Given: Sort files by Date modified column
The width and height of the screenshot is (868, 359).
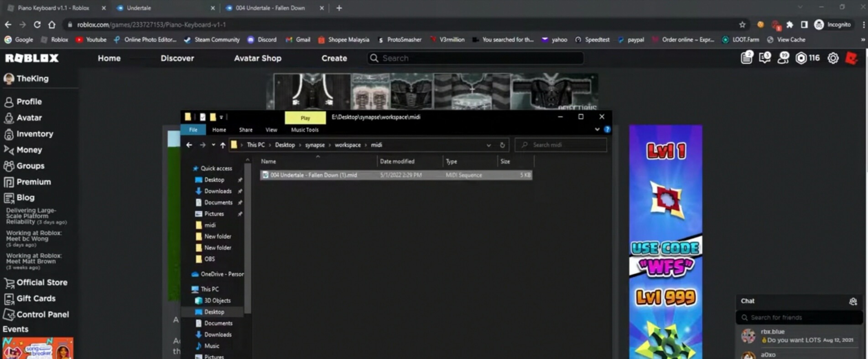Looking at the screenshot, I should click(397, 161).
